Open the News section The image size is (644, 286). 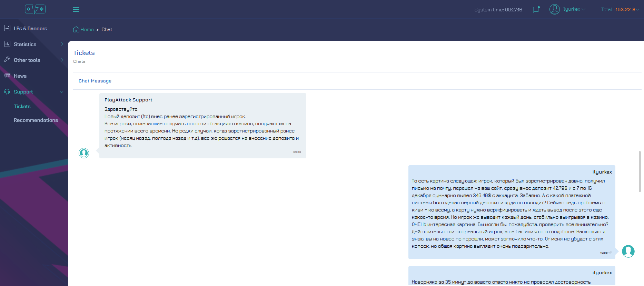(20, 76)
